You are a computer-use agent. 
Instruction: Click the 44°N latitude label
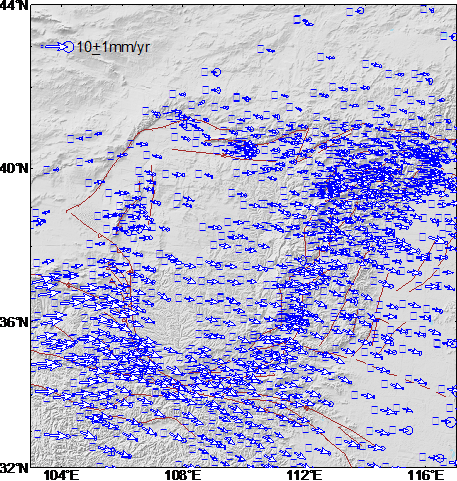click(13, 5)
